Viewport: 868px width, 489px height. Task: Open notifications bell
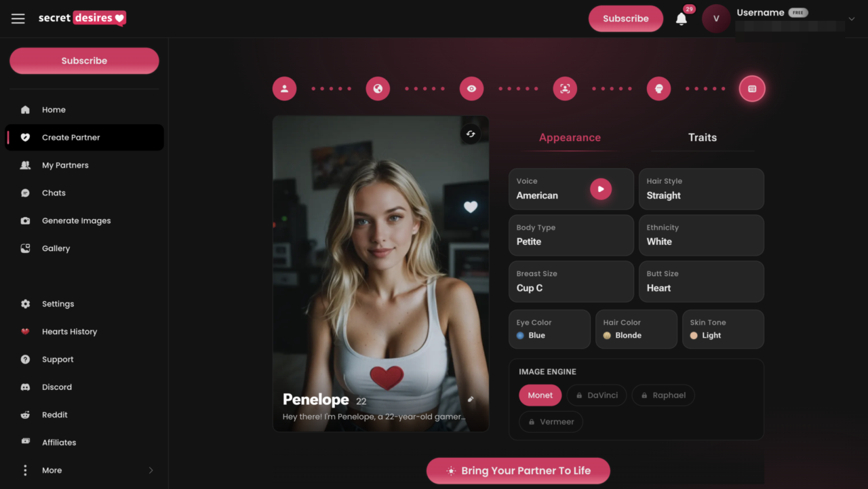682,19
